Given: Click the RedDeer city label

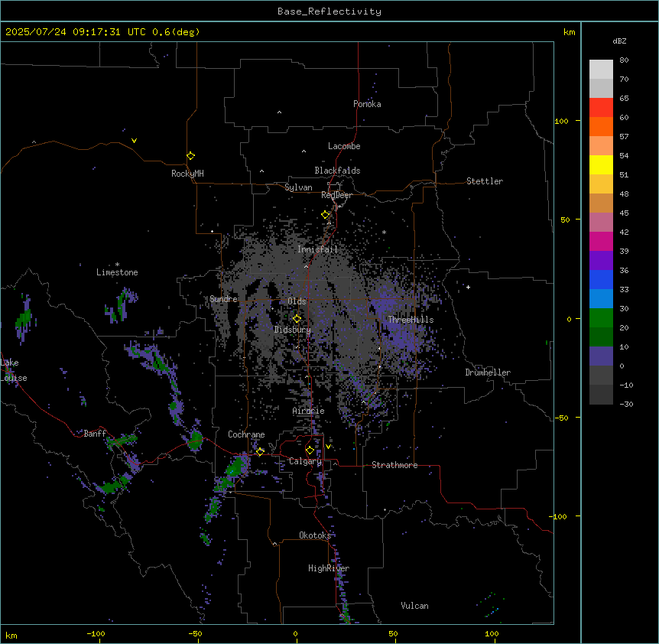Looking at the screenshot, I should [x=336, y=195].
